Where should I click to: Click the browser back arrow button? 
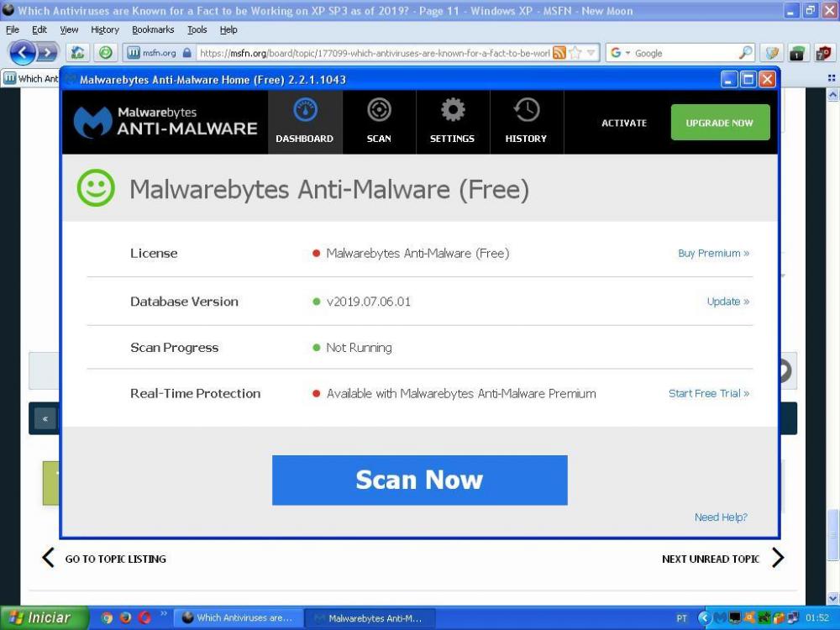[x=22, y=53]
